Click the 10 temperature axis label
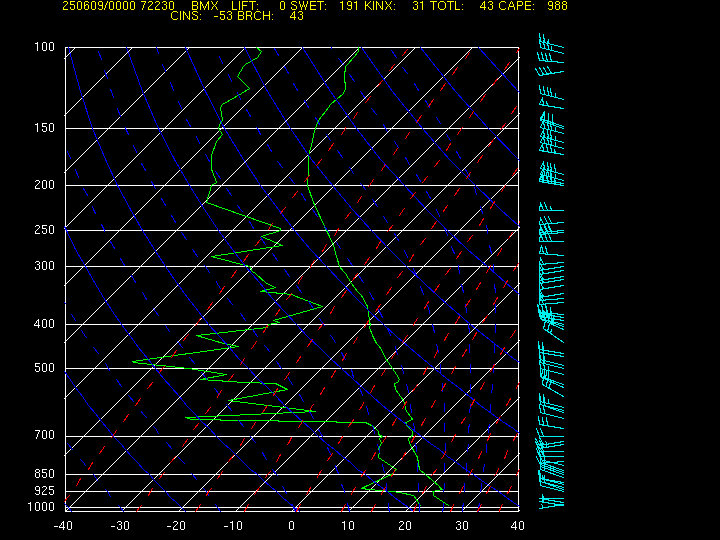Viewport: 720px width, 540px height. point(348,526)
